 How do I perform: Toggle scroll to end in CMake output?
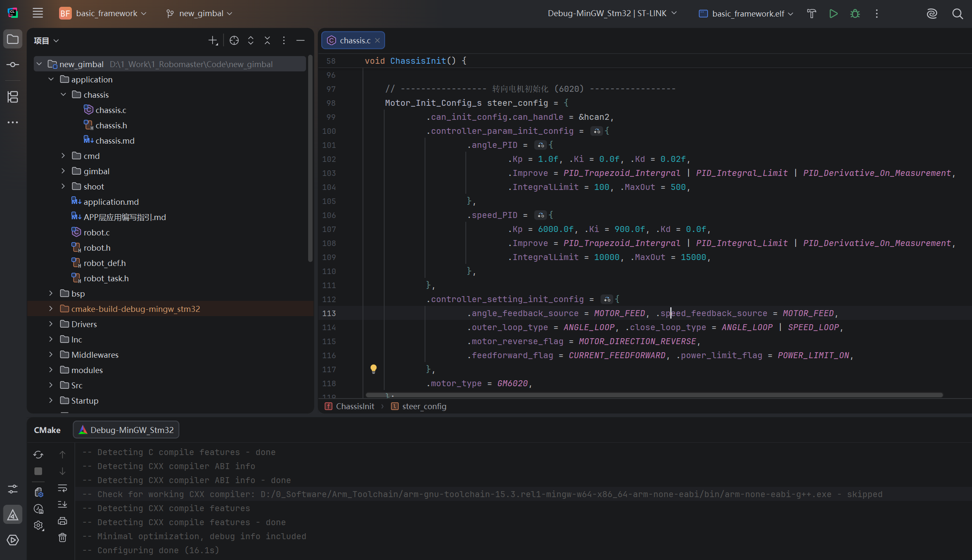[x=62, y=504]
